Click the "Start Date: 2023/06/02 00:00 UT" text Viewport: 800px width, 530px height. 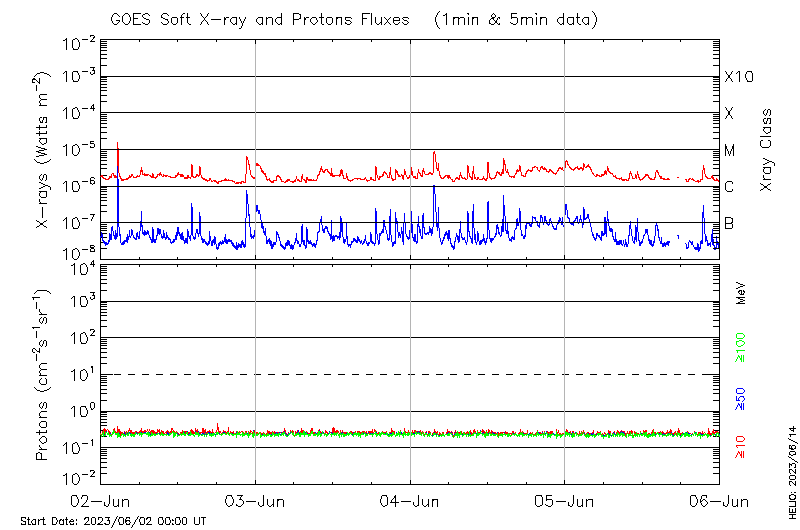113,521
